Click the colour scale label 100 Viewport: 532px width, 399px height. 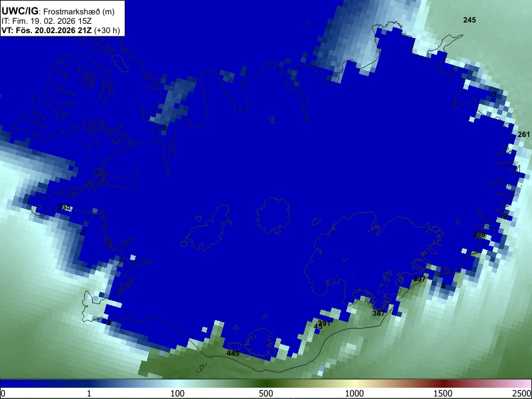tap(177, 393)
